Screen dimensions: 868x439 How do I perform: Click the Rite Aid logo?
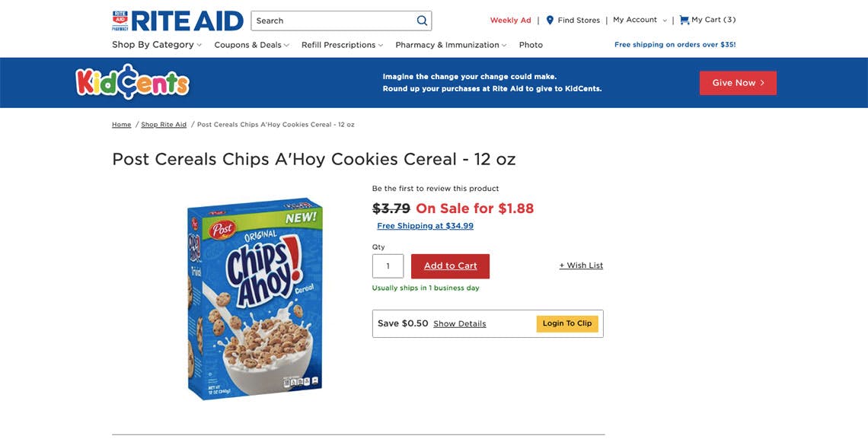click(x=177, y=21)
